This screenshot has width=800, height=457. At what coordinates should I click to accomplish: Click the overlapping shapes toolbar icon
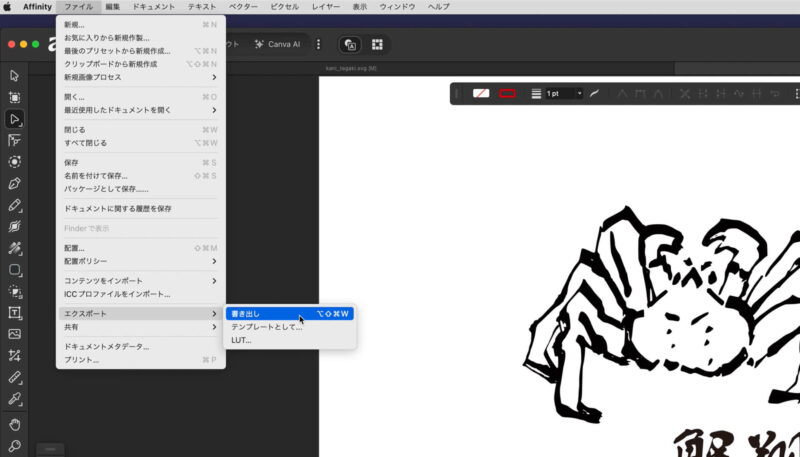point(351,44)
